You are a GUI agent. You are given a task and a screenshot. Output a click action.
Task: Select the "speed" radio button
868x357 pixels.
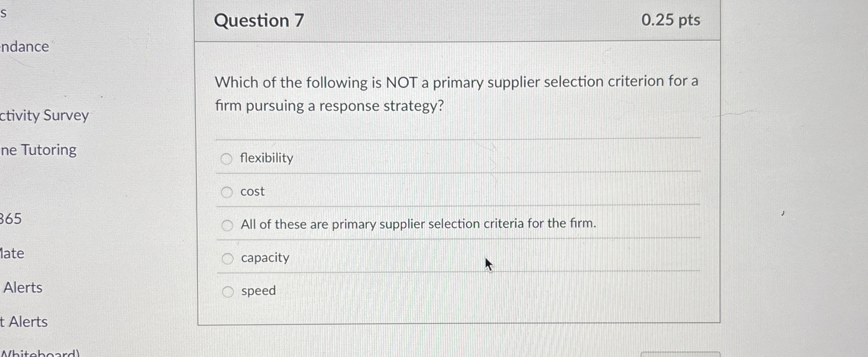click(x=228, y=292)
